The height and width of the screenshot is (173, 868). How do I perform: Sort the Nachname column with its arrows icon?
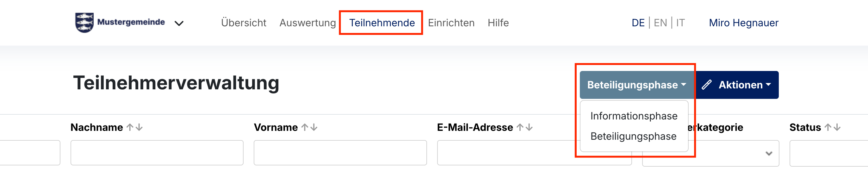click(134, 127)
